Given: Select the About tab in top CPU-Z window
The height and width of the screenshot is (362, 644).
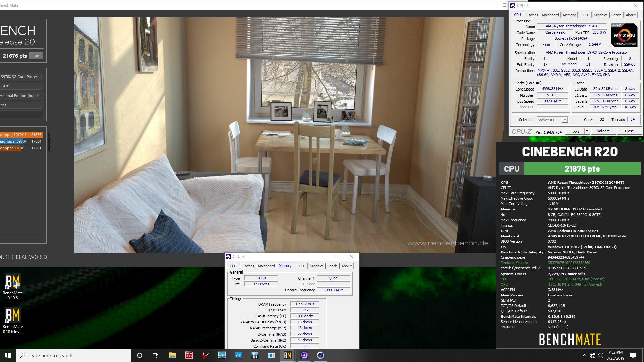Looking at the screenshot, I should point(631,15).
